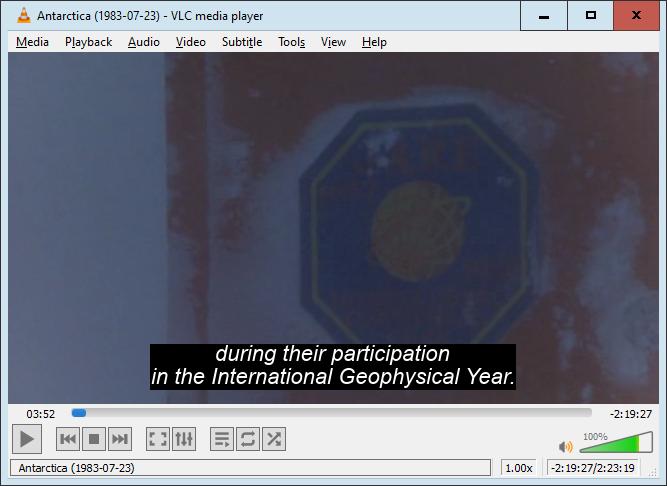This screenshot has height=486, width=667.
Task: Click the video display area
Action: 333,228
